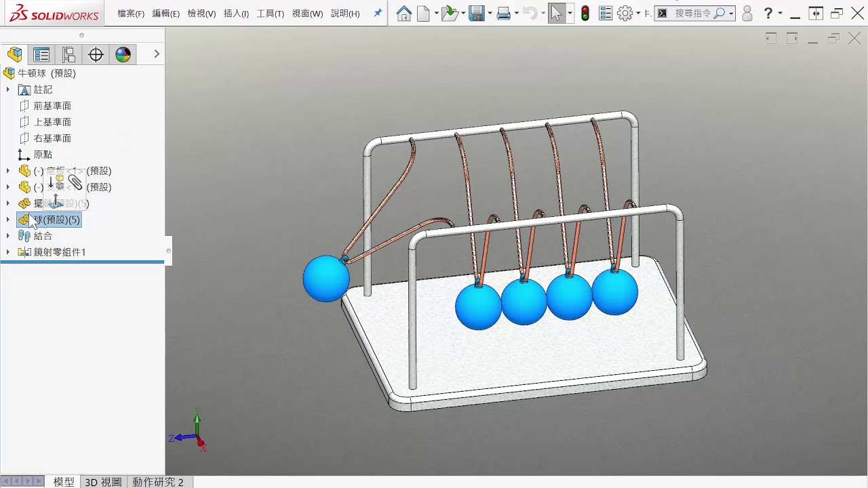Image resolution: width=868 pixels, height=488 pixels.
Task: Click the Select cursor tool
Action: 556,14
